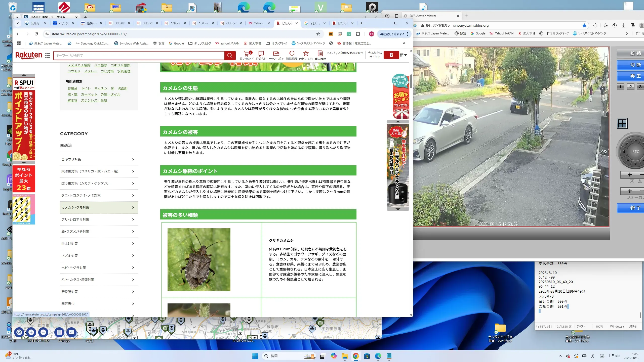
Task: Switch to the USDJPY browser tab
Action: tap(147, 23)
